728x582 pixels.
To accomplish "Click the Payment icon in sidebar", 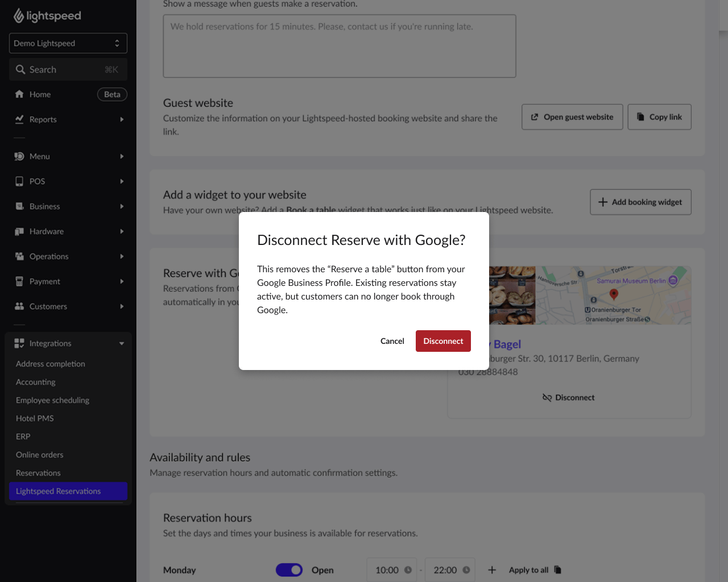I will pos(19,281).
